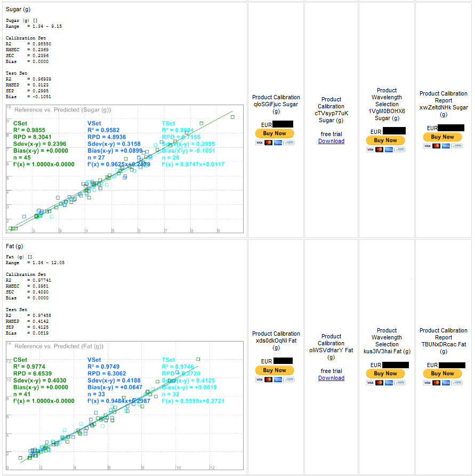Buy the xds0dkOqNI Fat product calibration

pyautogui.click(x=275, y=370)
